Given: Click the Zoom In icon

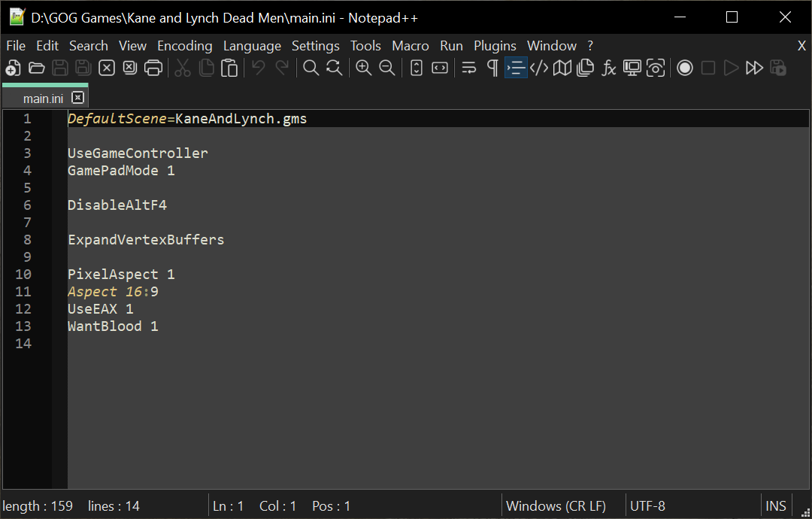Looking at the screenshot, I should [x=364, y=68].
